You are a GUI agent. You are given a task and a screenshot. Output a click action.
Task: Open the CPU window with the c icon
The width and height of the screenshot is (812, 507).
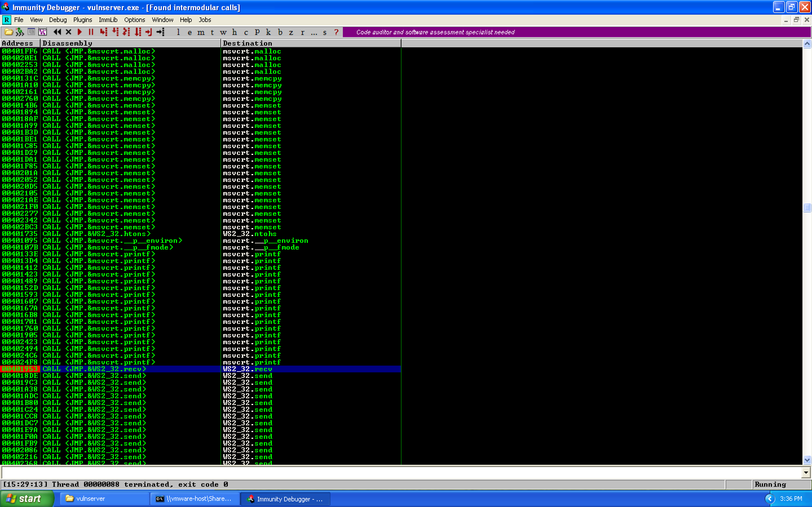point(246,32)
